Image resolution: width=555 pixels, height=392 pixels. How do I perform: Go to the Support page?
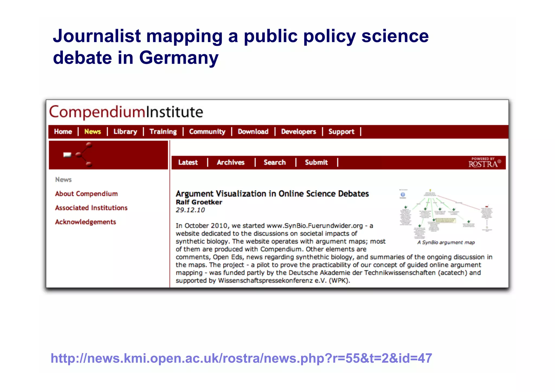click(341, 132)
